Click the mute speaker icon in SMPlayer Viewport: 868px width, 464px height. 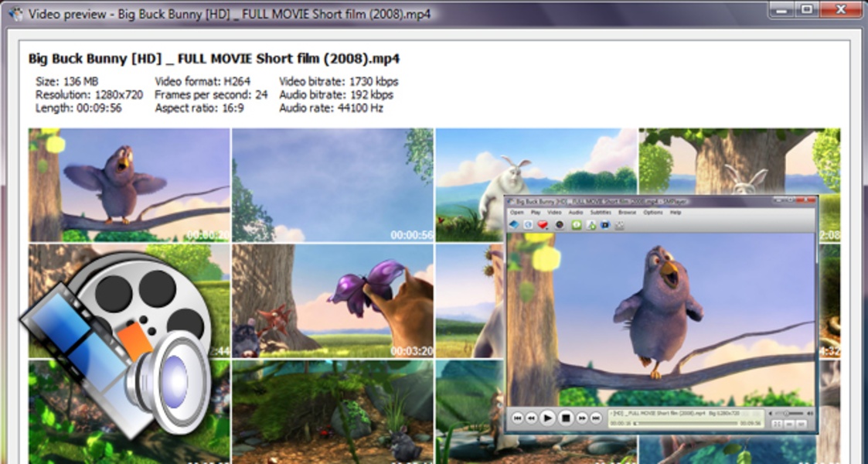[771, 413]
